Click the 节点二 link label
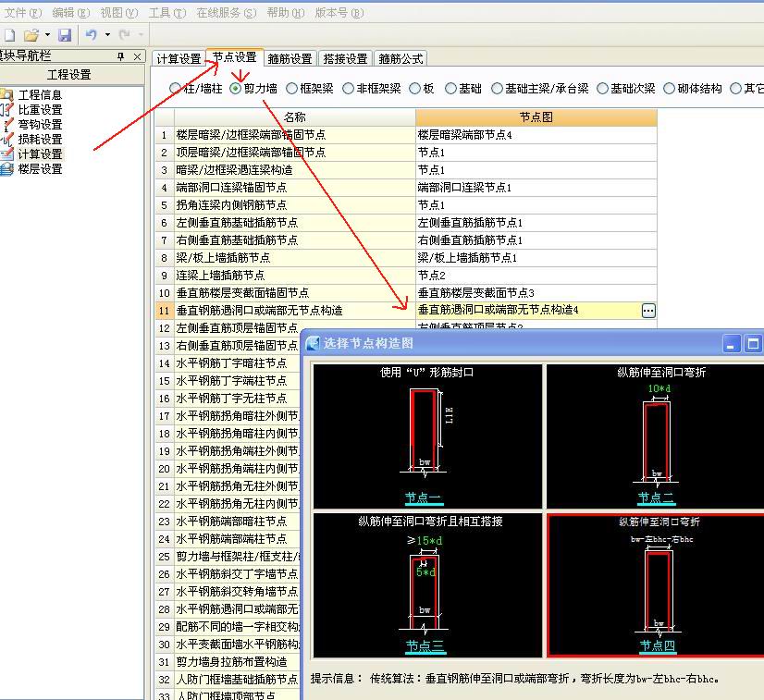764x700 pixels. 656,497
